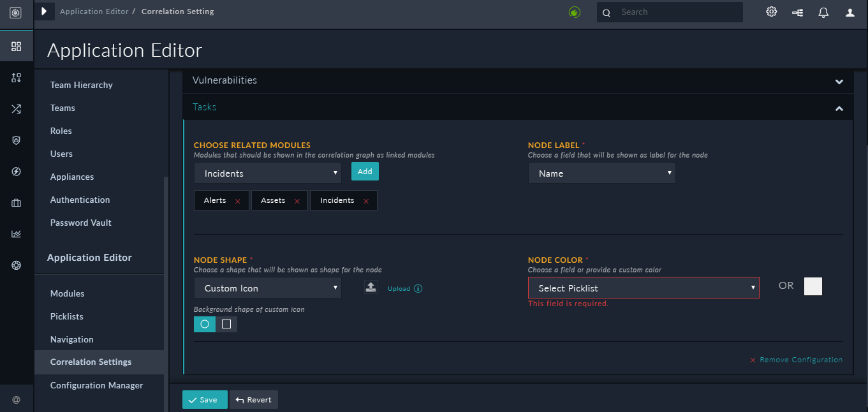Open the help lifebuoy icon in sidebar

16,265
